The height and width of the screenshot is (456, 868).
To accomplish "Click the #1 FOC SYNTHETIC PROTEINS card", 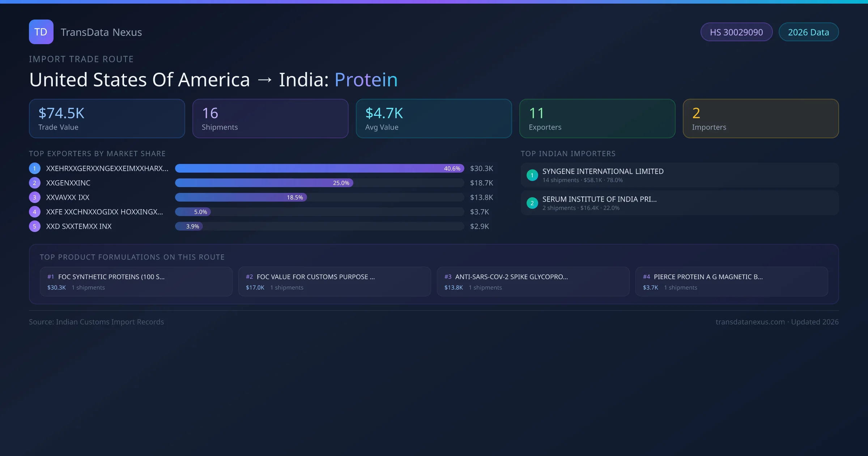I will coord(136,282).
